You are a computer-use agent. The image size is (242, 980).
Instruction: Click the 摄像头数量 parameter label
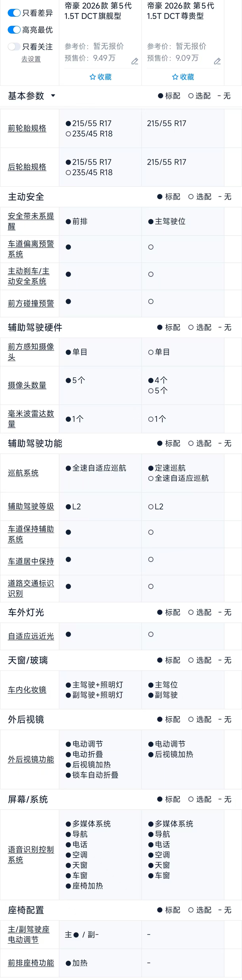[x=27, y=385]
